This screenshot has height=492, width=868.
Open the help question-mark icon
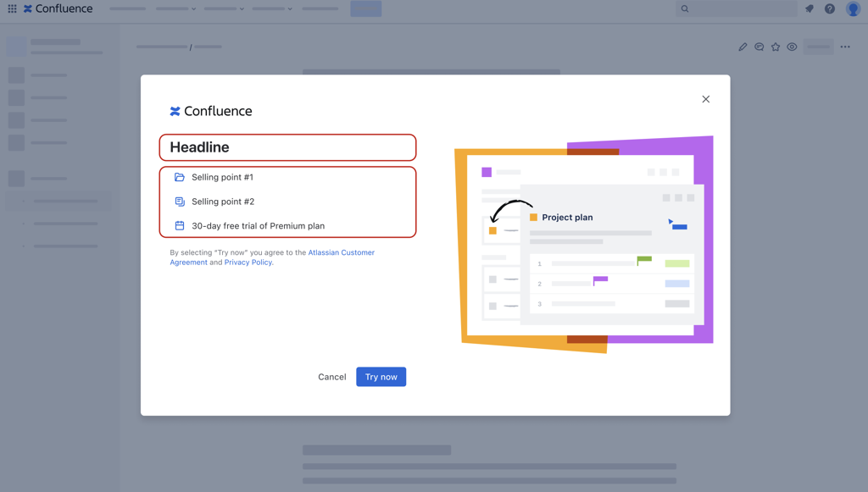coord(829,8)
